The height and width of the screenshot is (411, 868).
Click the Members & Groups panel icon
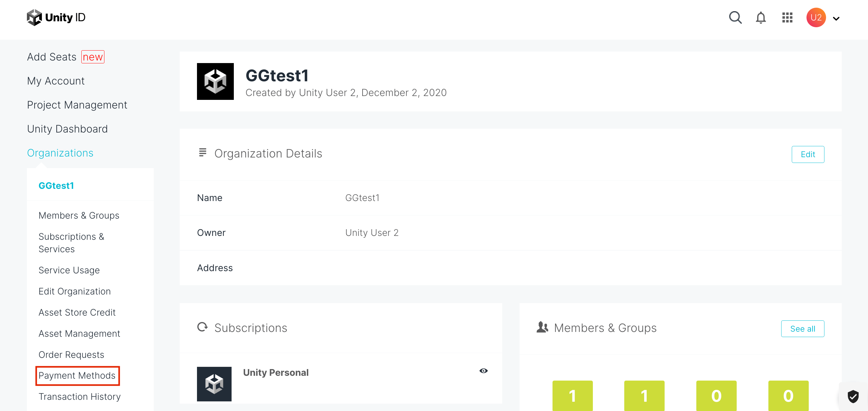coord(542,327)
